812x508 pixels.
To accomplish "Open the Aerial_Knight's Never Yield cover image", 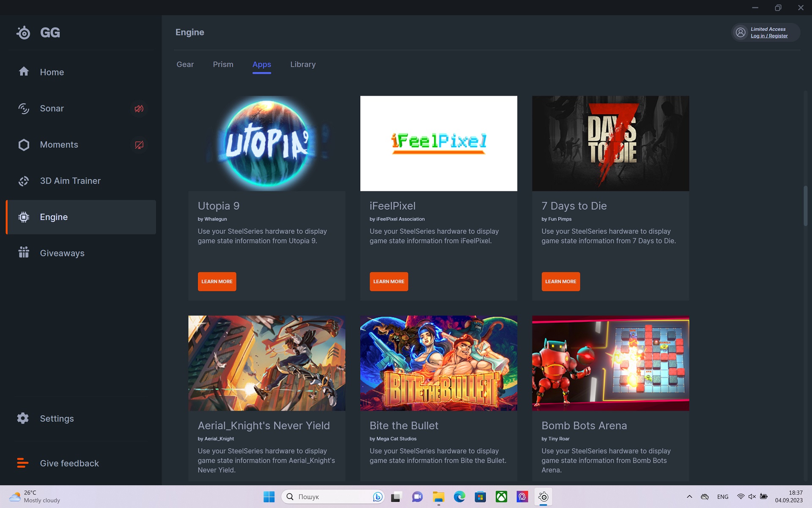I will tap(267, 363).
